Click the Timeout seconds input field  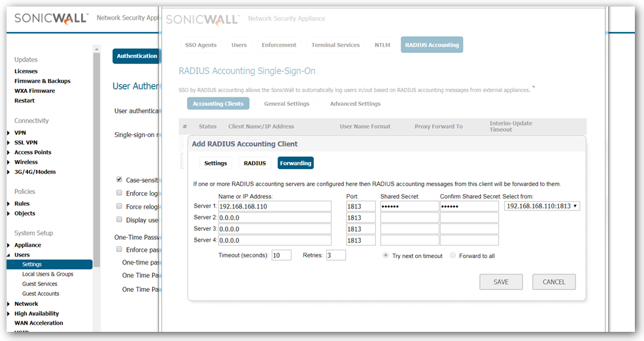tap(281, 255)
